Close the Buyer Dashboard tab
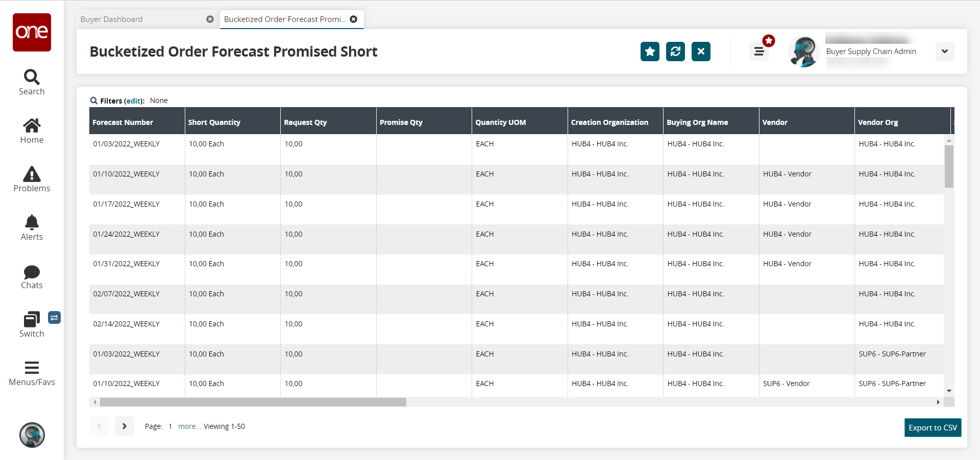The image size is (980, 460). tap(210, 19)
